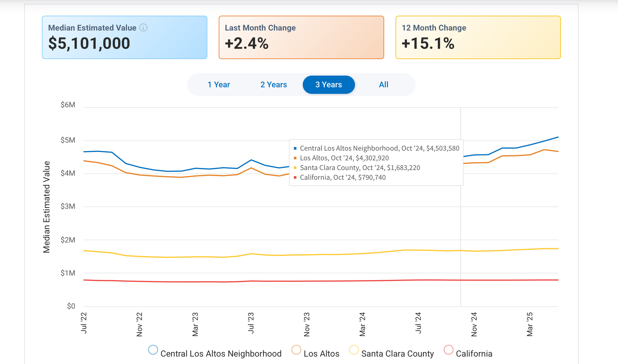Toggle Central Los Altos Neighborhood legend circle
This screenshot has width=618, height=364.
153,350
